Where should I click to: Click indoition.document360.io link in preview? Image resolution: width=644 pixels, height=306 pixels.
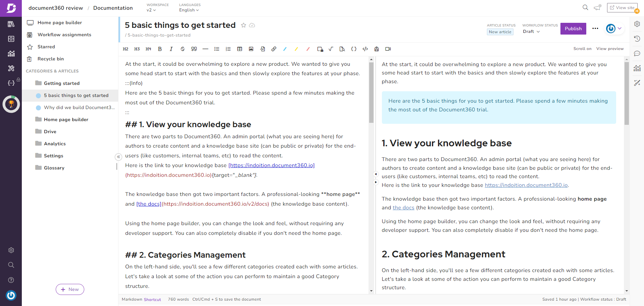[526, 185]
